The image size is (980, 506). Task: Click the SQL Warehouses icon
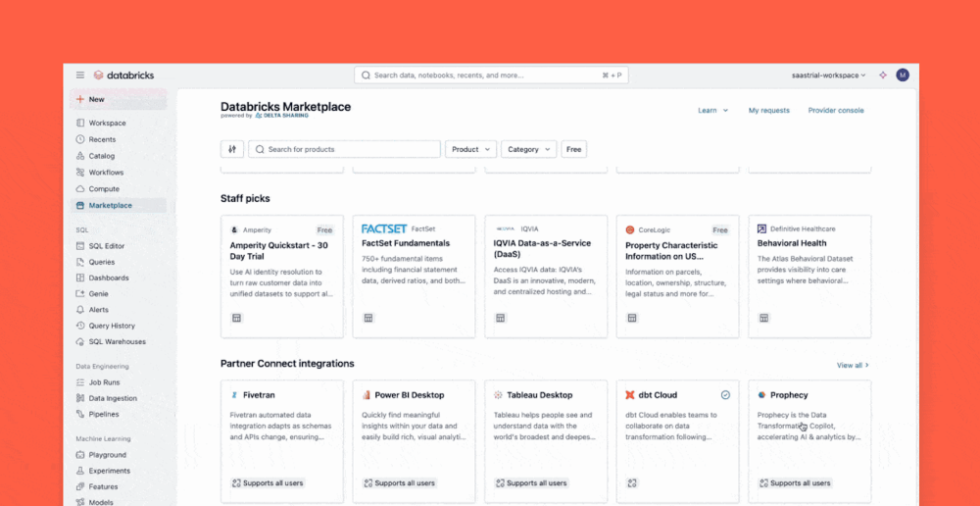(80, 341)
